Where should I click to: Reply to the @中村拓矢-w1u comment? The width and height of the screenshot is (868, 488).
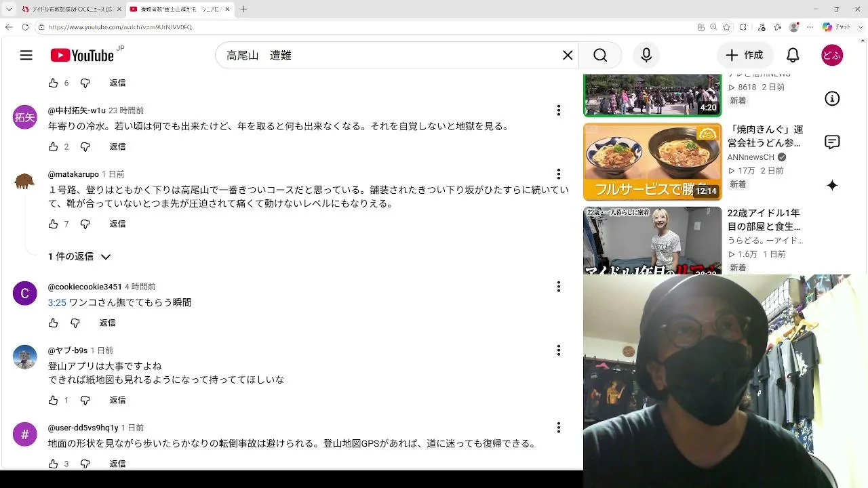[x=117, y=146]
